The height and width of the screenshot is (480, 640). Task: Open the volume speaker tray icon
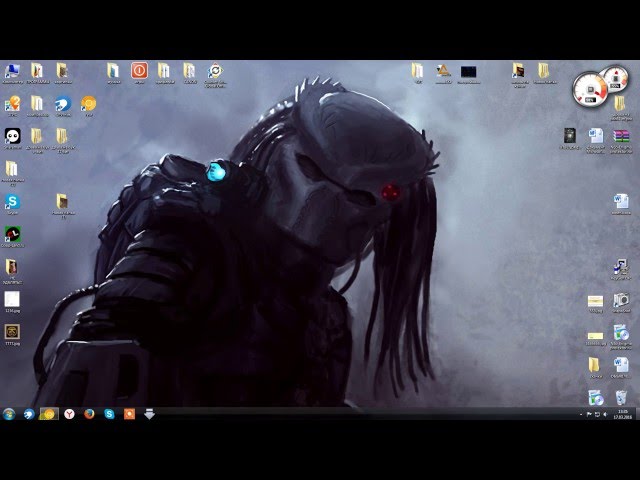pyautogui.click(x=605, y=414)
